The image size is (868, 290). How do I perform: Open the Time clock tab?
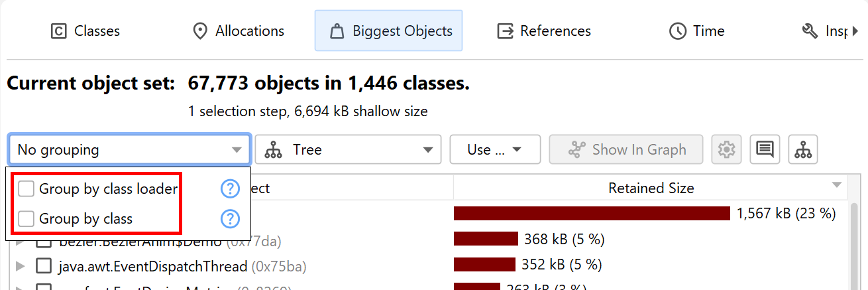pyautogui.click(x=697, y=31)
